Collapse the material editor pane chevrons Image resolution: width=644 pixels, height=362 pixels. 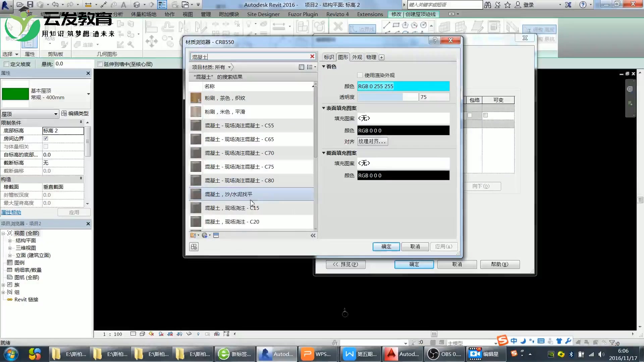point(313,236)
